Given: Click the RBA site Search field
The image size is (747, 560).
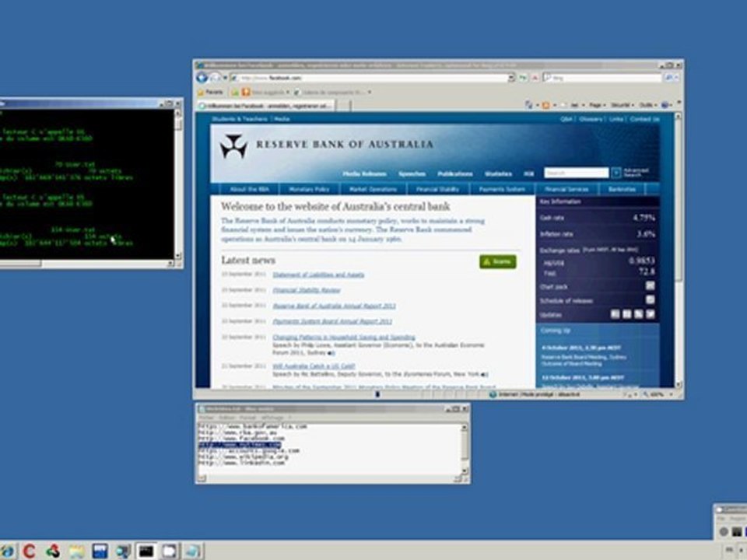Looking at the screenshot, I should [577, 173].
